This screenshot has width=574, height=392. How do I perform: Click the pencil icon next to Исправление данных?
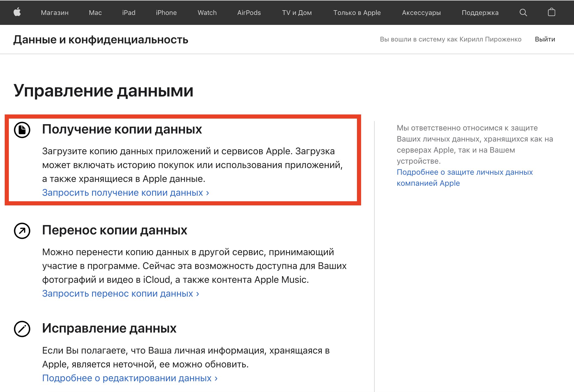[22, 329]
